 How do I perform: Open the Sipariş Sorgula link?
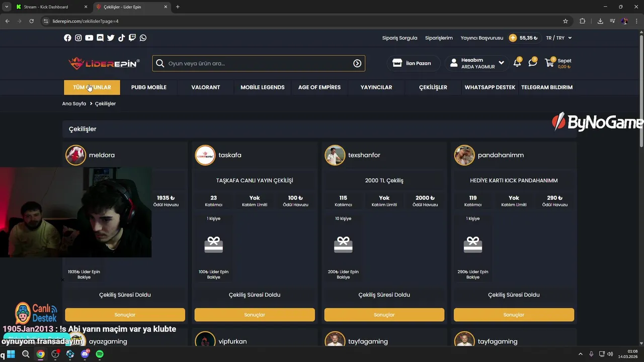point(400,38)
